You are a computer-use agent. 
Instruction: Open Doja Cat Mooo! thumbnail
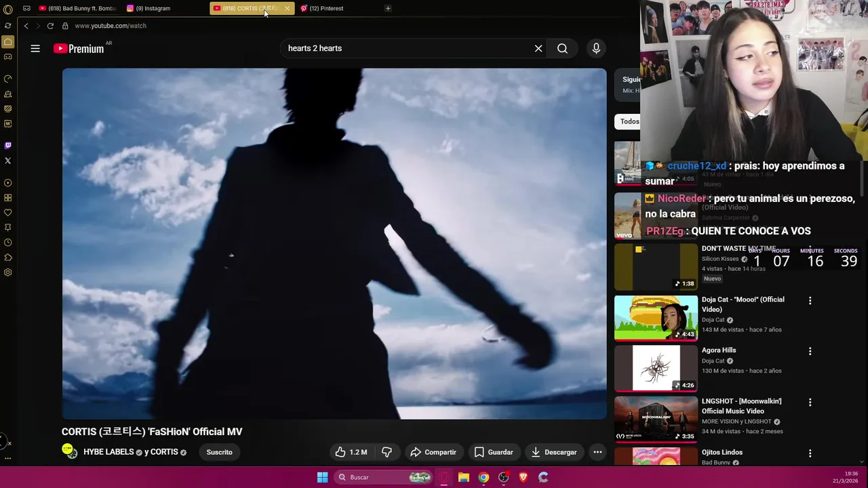(x=656, y=317)
